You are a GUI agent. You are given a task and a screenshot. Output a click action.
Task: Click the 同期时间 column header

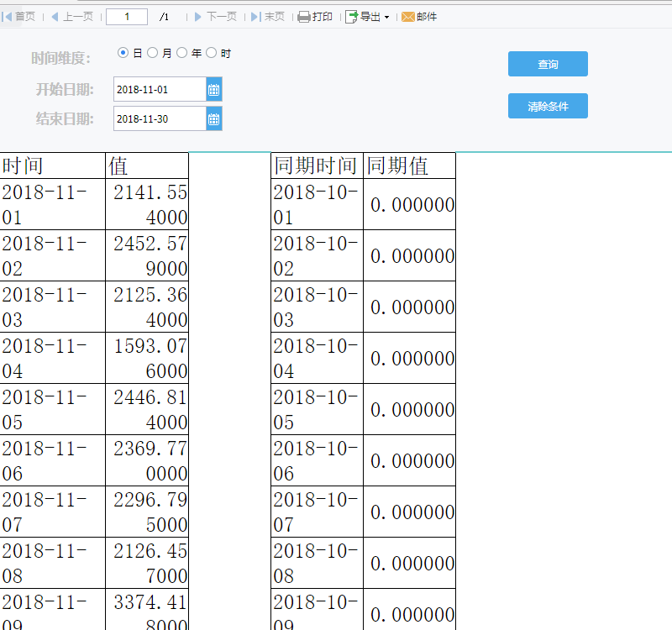point(318,165)
